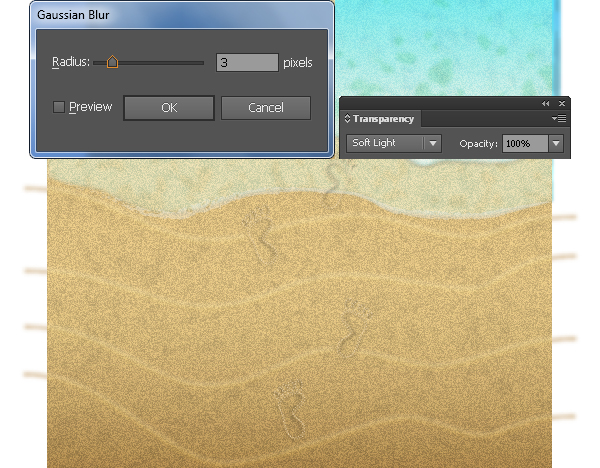Click the Opacity label in Transparency panel
This screenshot has width=600, height=468.
point(478,144)
